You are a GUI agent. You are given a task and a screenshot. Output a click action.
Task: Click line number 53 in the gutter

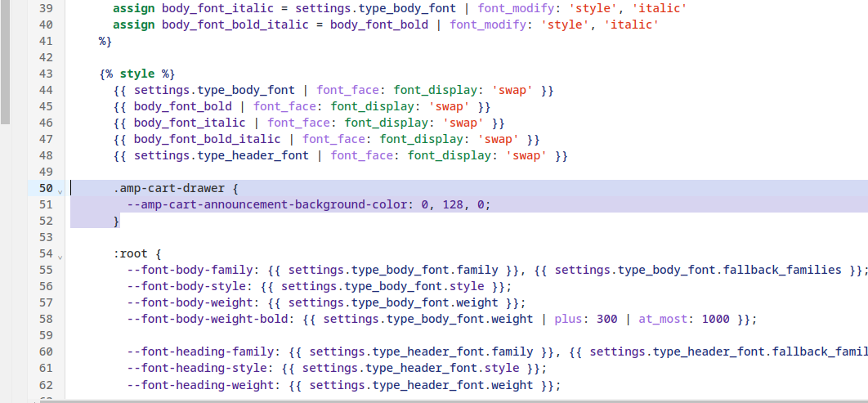(46, 237)
